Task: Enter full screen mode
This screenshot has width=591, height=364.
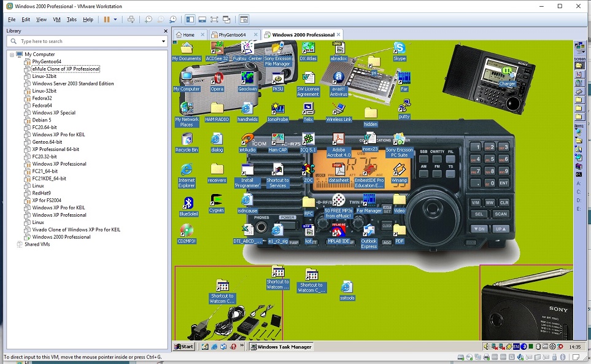Action: pyautogui.click(x=214, y=19)
